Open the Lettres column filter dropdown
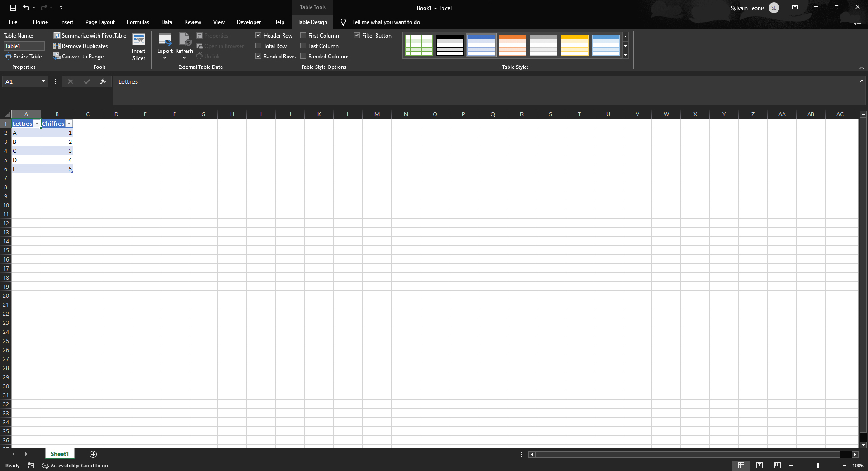868x471 pixels. (37, 124)
